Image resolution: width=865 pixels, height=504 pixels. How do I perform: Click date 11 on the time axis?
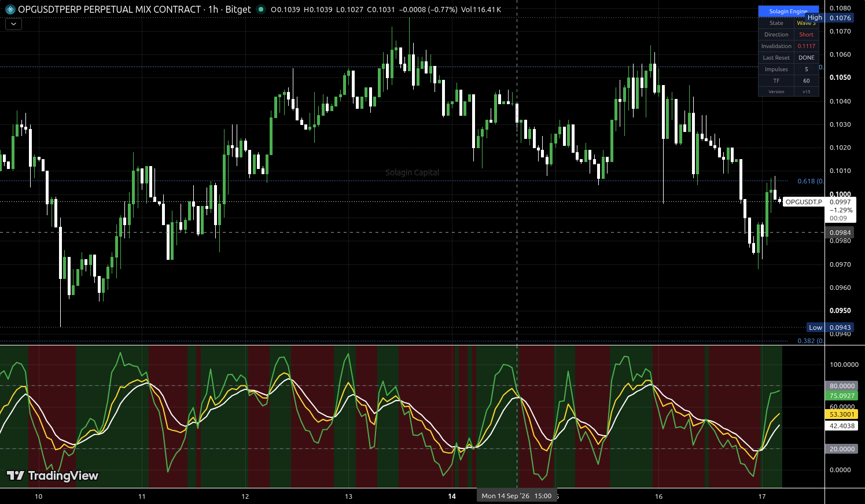coord(142,496)
